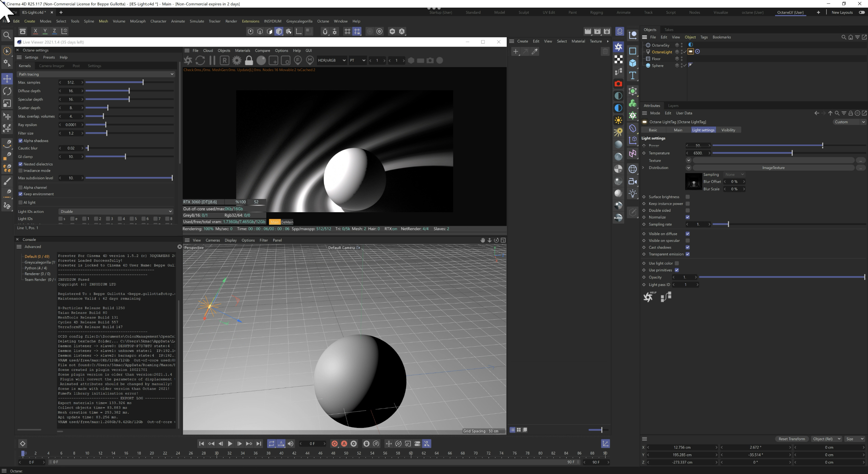Select the Rotate tool in left toolbar
The height and width of the screenshot is (474, 868).
click(x=7, y=91)
